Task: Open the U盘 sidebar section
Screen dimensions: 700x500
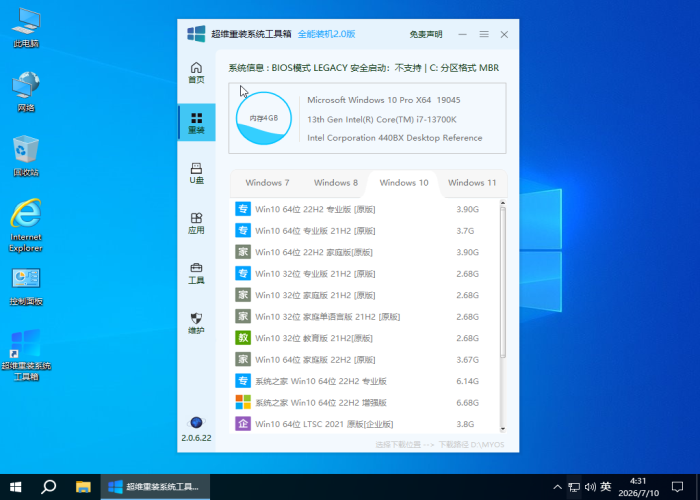Action: 196,173
